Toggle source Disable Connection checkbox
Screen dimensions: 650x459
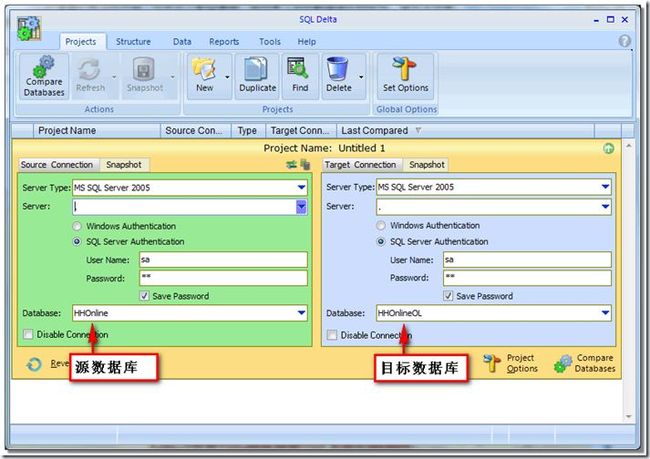28,334
